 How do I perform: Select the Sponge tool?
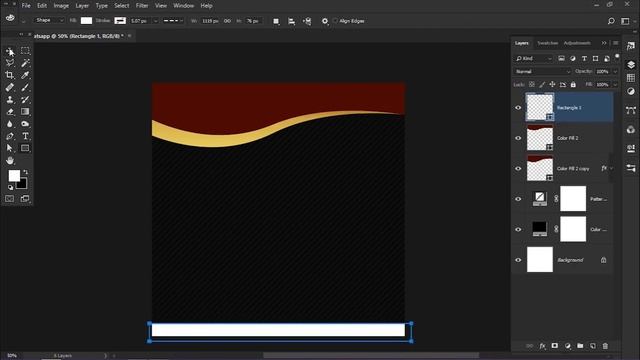tap(25, 124)
